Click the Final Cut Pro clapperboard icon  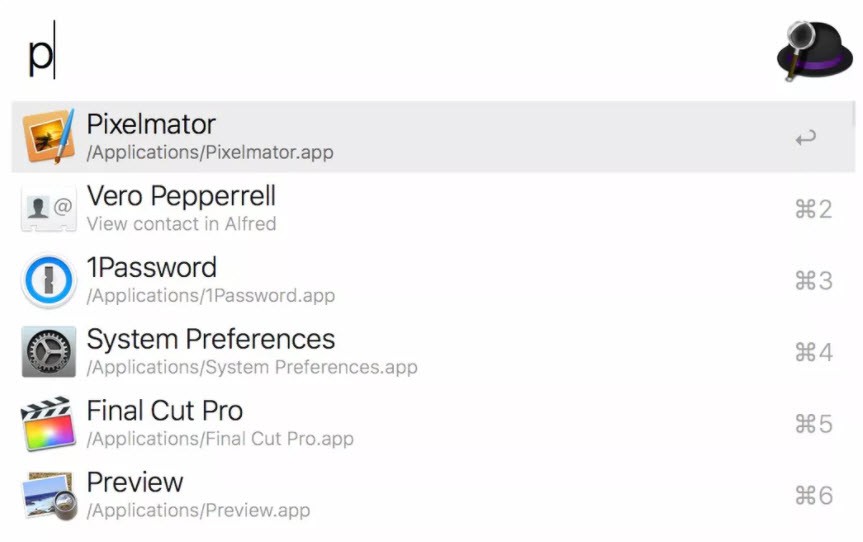click(48, 423)
